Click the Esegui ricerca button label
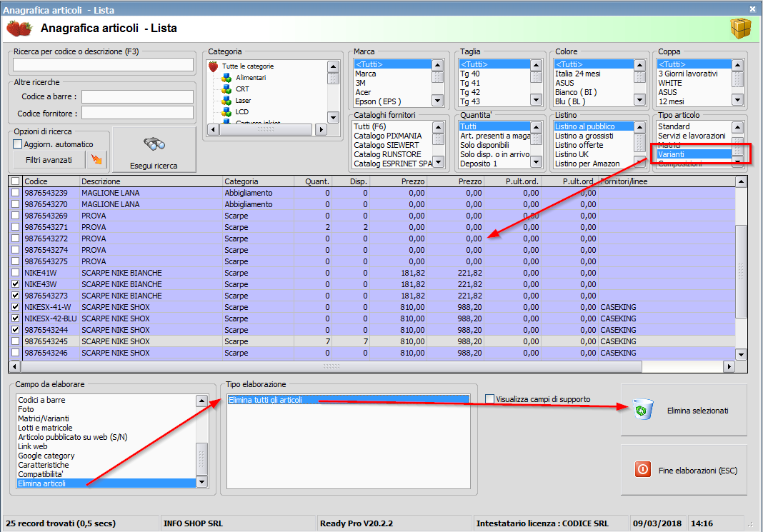 [154, 166]
